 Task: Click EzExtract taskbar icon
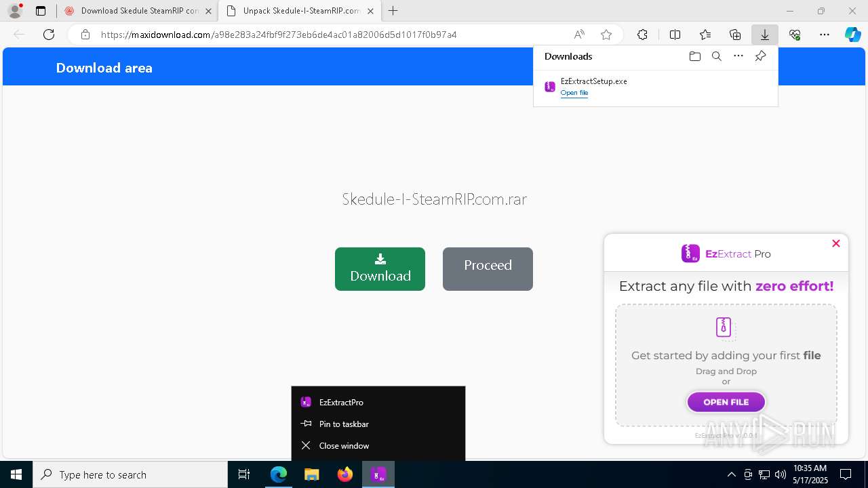(378, 474)
